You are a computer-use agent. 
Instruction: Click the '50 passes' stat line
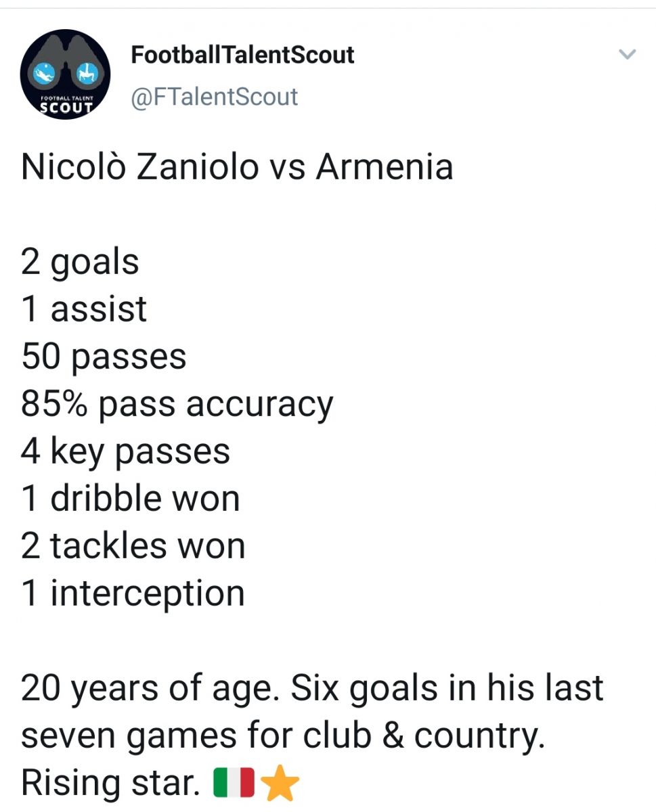(x=104, y=357)
